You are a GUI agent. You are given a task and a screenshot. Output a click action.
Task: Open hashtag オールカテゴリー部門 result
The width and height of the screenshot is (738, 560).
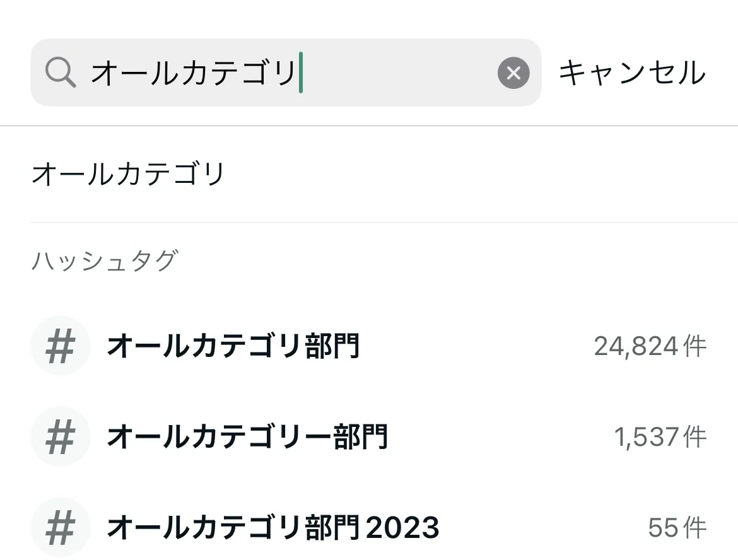click(247, 436)
